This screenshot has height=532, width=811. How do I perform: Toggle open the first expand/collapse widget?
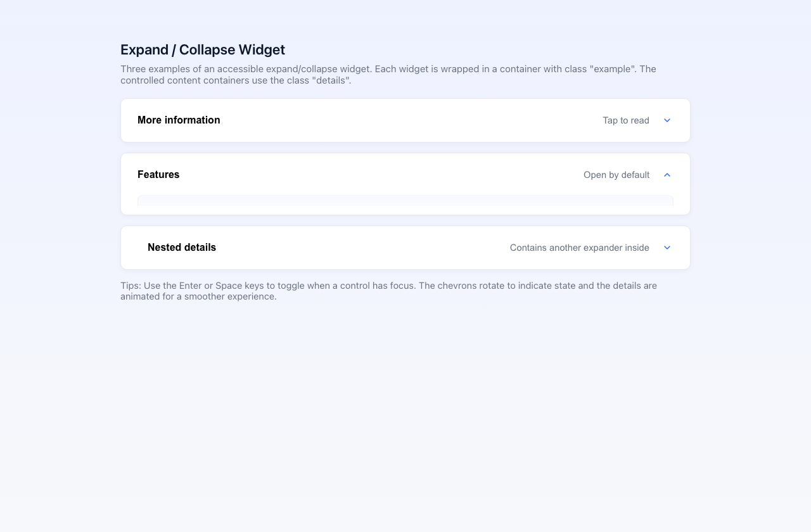pyautogui.click(x=405, y=120)
